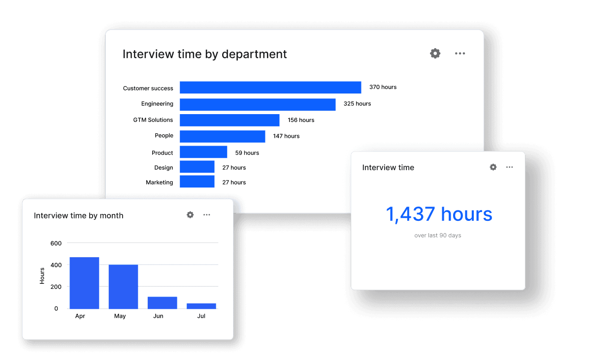Click gear icon on Interview time card
Image resolution: width=591 pixels, height=364 pixels.
493,167
